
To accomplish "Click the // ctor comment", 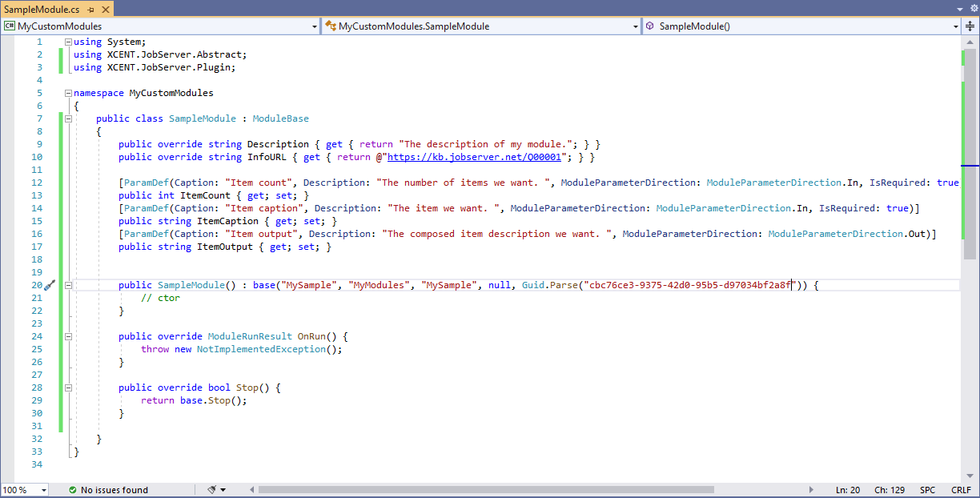I will click(x=160, y=298).
